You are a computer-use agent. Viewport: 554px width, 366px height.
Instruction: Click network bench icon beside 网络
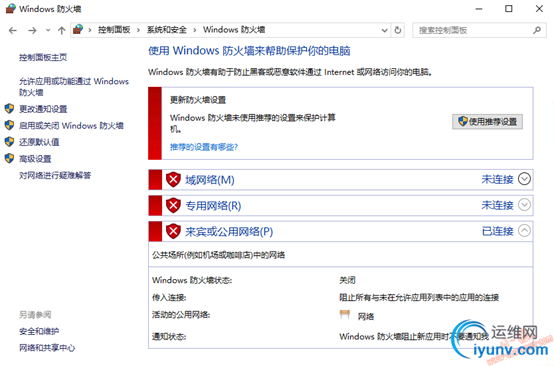coord(345,314)
